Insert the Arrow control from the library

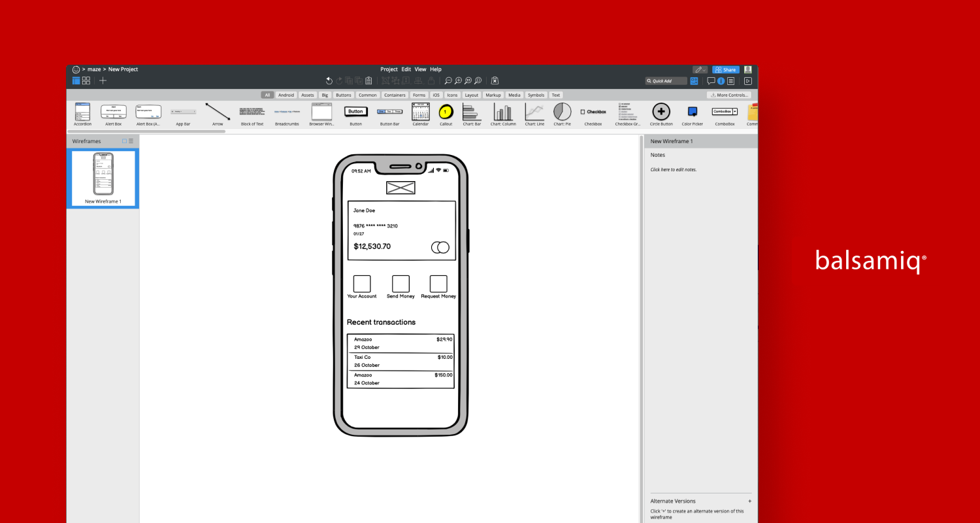tap(218, 114)
